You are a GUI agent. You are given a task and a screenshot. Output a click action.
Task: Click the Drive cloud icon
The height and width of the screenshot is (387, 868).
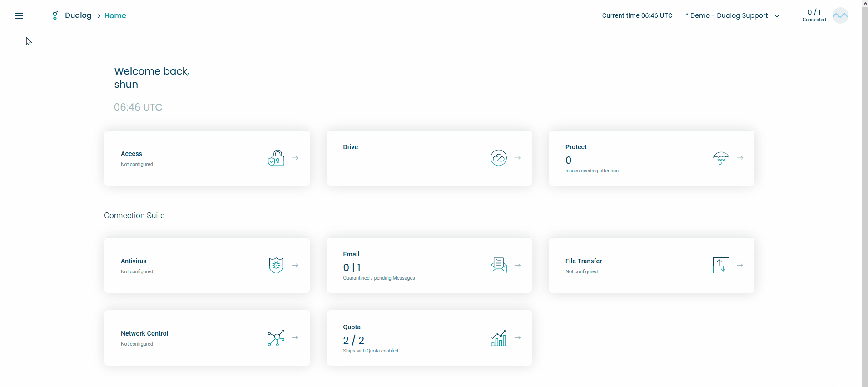[x=499, y=158]
